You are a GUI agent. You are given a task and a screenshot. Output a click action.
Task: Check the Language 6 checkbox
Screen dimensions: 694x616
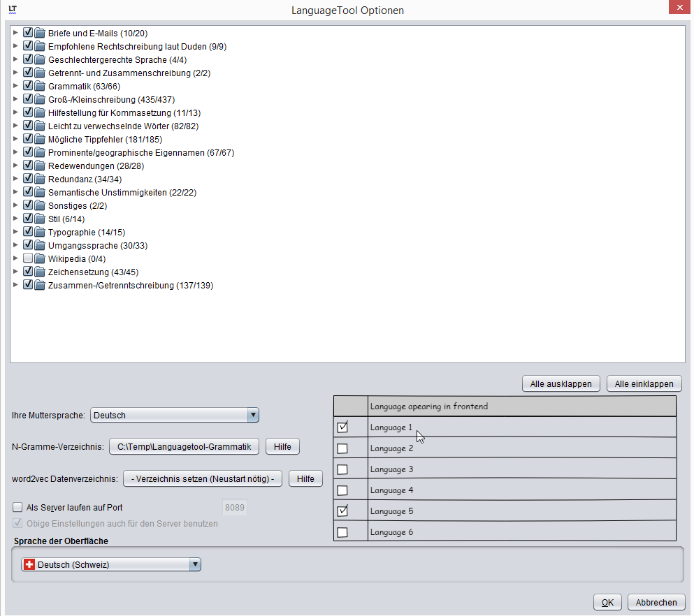342,532
